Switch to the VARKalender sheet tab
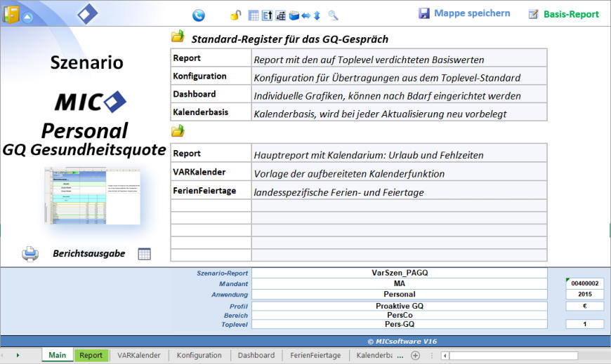The image size is (611, 364). (x=139, y=356)
